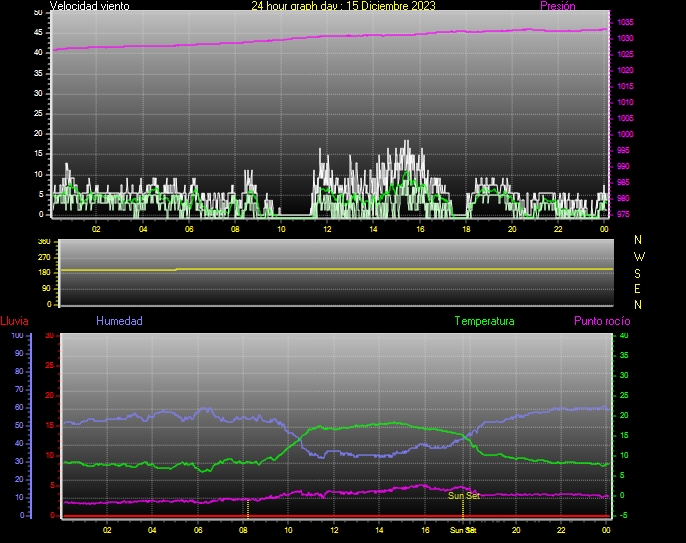Select the "Punto rocío" legend label
The image size is (686, 543).
coord(602,321)
